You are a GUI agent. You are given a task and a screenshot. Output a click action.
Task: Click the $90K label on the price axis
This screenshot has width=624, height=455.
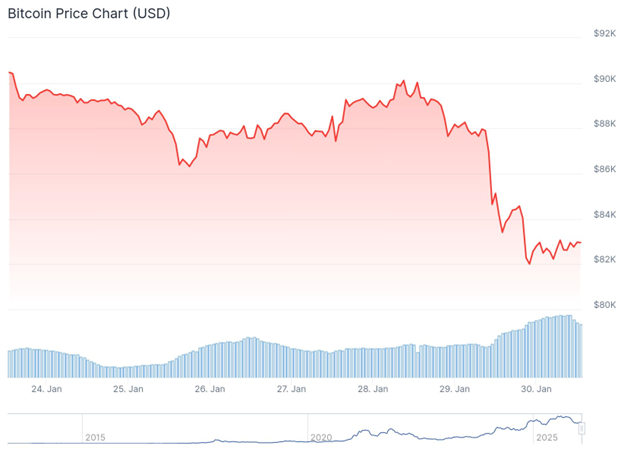coord(604,79)
